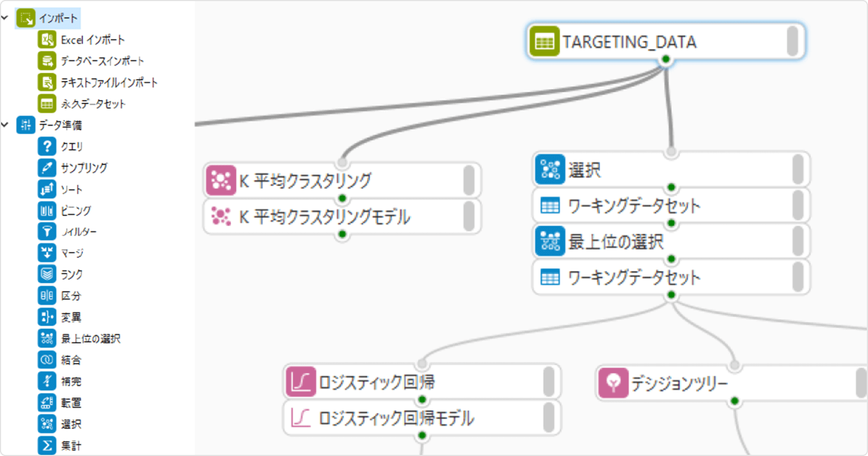Click the クエリ question mark icon

47,146
